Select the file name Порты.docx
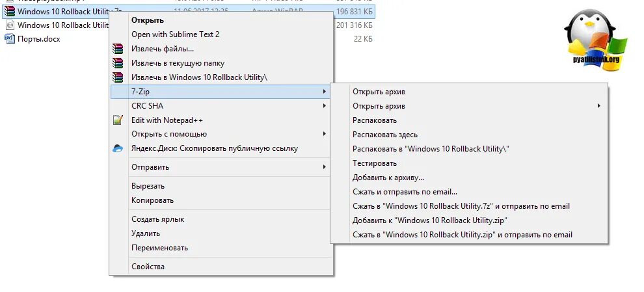Viewport: 644px width, 292px height. [38, 39]
